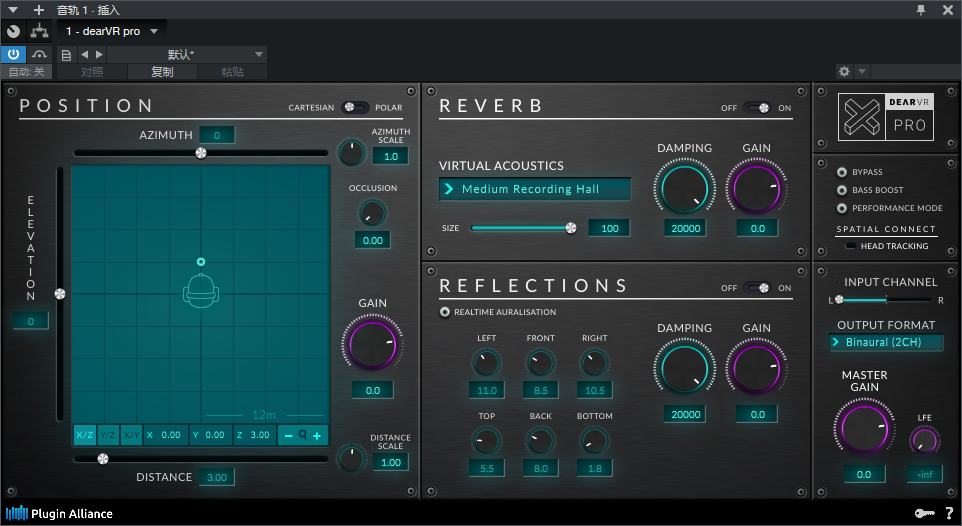Viewport: 962px width, 526px height.
Task: Click the plus icon in title bar
Action: (x=39, y=10)
